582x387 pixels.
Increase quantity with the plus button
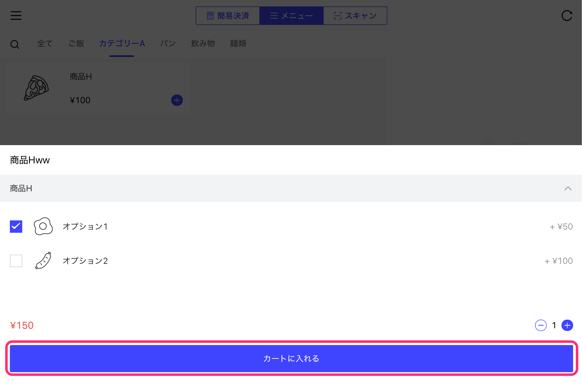[567, 325]
